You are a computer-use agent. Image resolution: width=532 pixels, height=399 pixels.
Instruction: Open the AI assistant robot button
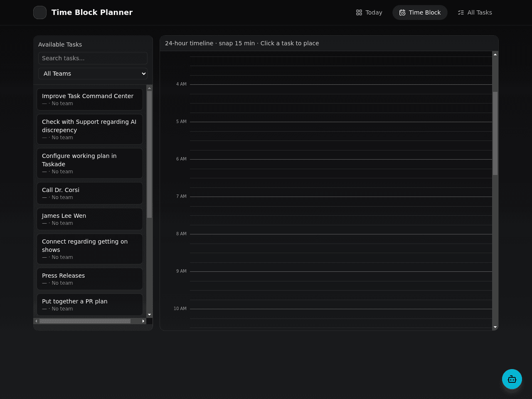click(x=512, y=379)
